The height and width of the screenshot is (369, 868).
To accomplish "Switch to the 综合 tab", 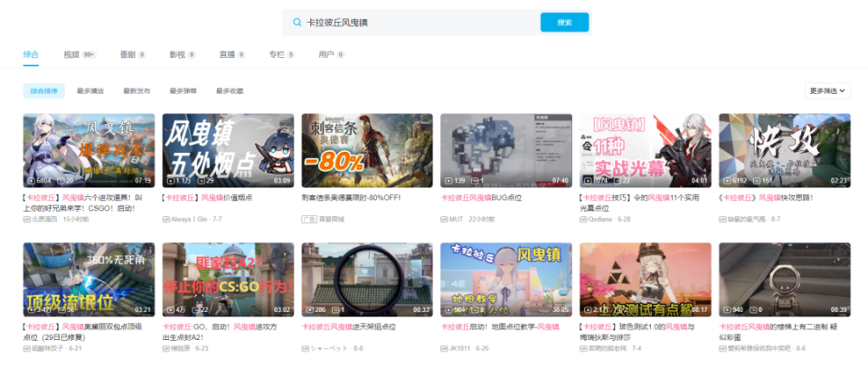I will tap(31, 54).
